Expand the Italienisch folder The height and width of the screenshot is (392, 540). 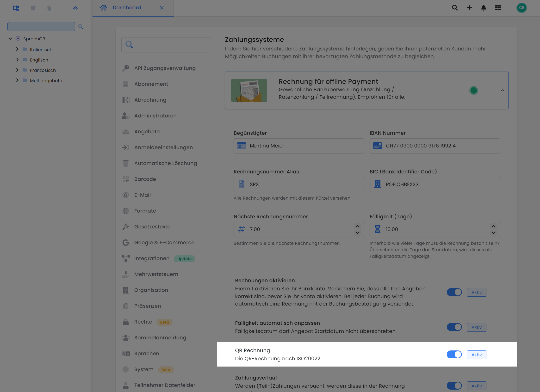pos(17,49)
